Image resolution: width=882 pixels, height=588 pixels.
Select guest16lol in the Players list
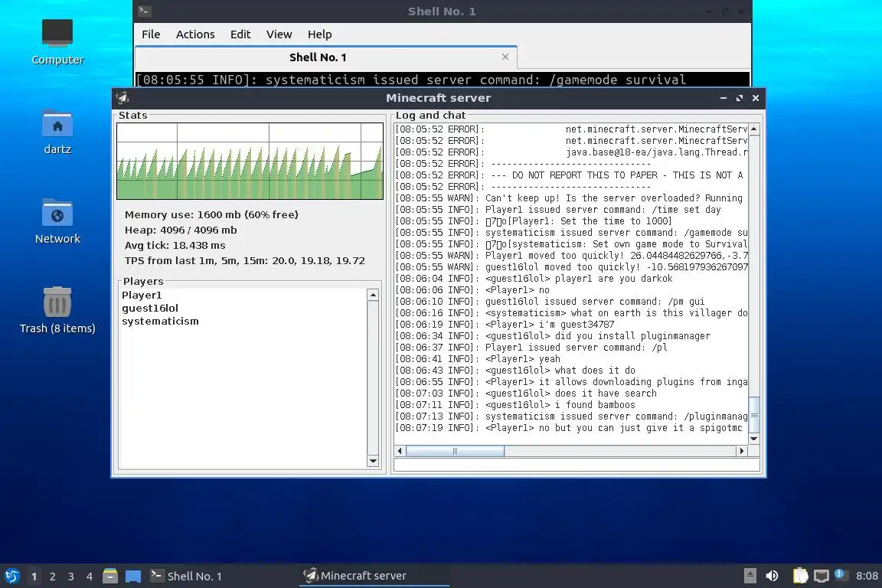click(x=150, y=309)
